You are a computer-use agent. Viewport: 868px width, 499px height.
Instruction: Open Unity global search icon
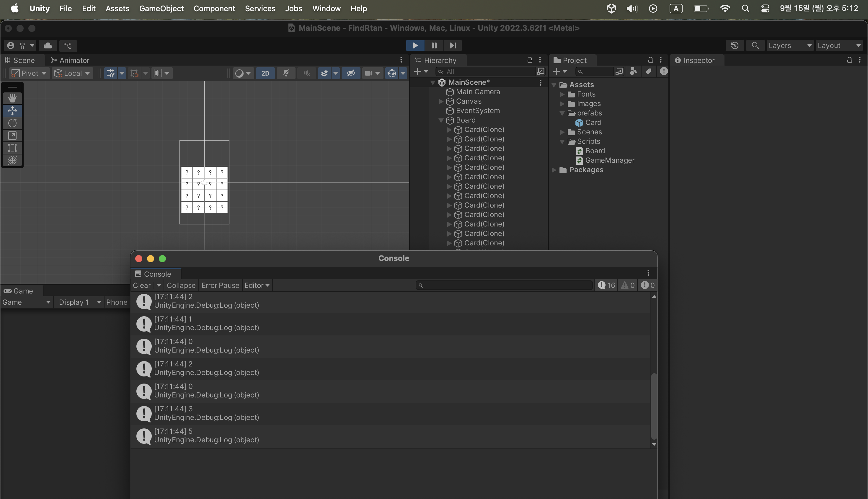point(755,45)
